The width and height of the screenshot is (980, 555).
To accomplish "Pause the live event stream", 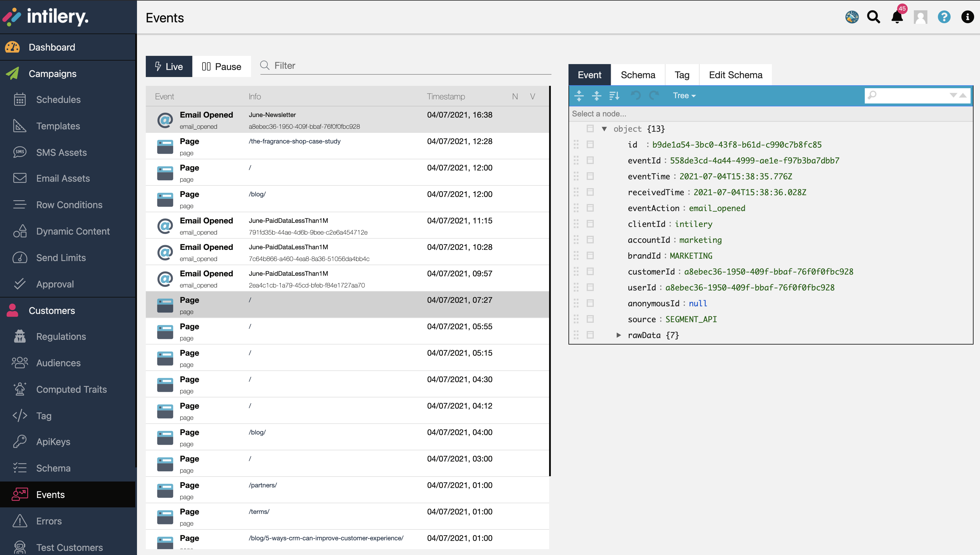I will tap(221, 67).
